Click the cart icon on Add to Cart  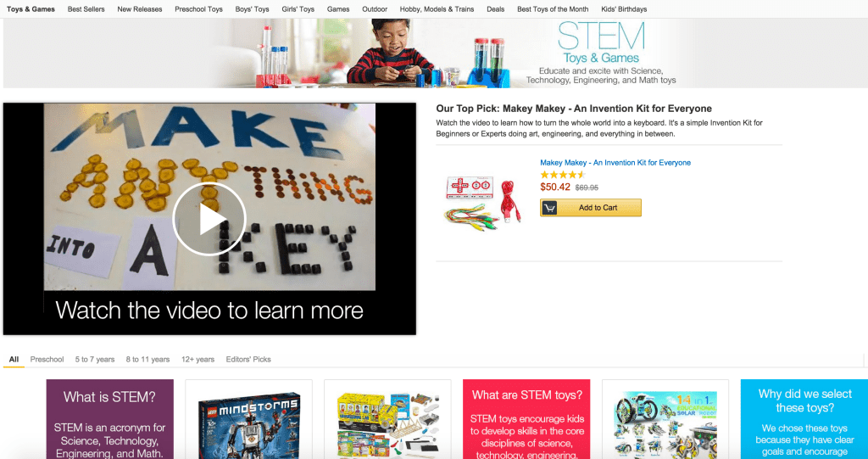[x=549, y=208]
